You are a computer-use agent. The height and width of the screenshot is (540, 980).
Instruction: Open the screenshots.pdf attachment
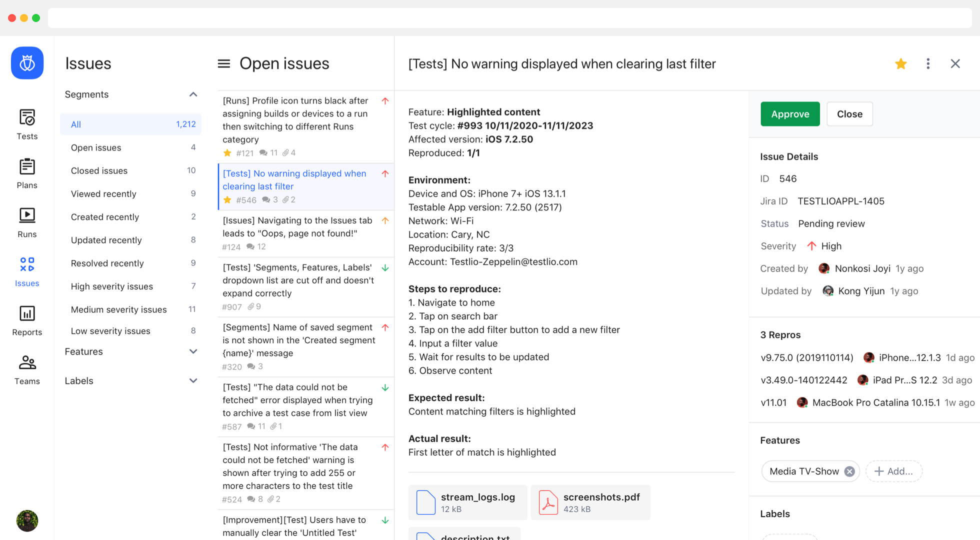[590, 502]
